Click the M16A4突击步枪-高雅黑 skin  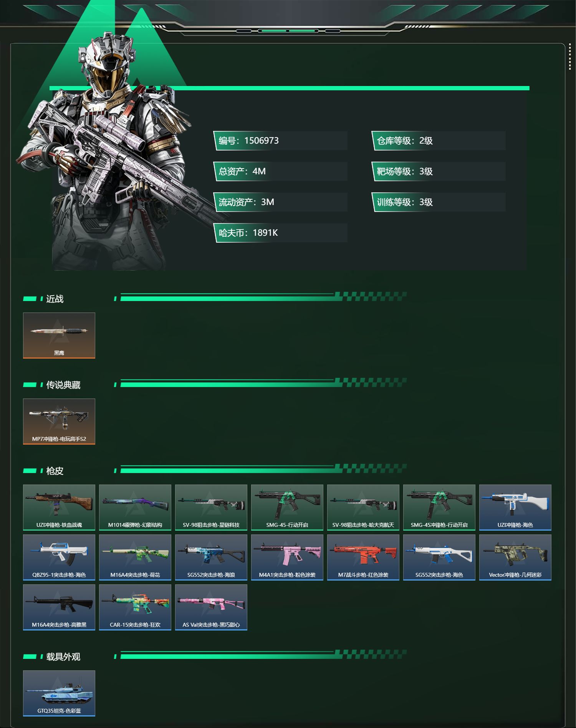coord(59,607)
